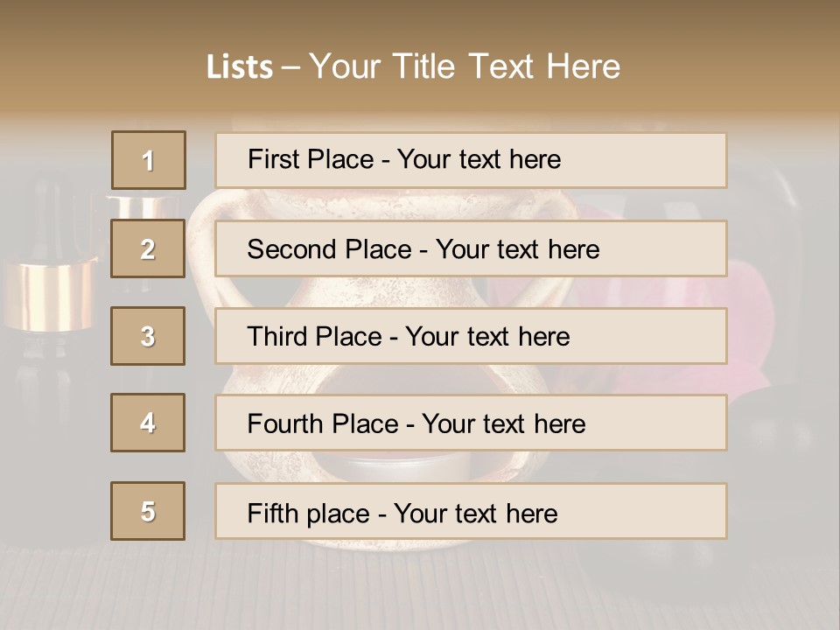Click the 'Fifth place - Your text here' field

click(x=471, y=510)
